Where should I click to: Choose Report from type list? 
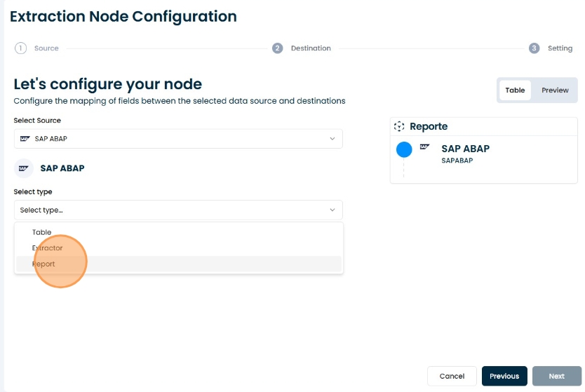pyautogui.click(x=43, y=264)
